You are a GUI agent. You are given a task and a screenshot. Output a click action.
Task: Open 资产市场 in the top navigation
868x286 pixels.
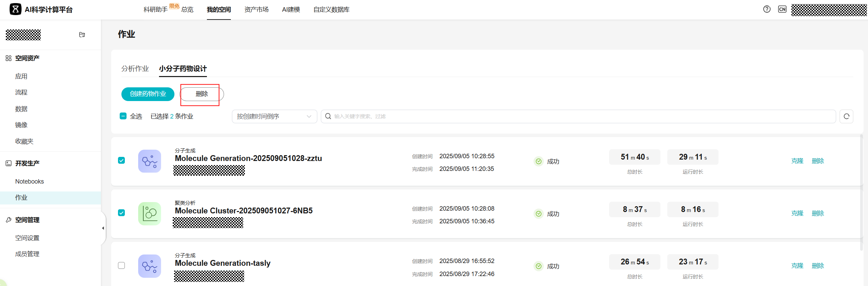coord(256,10)
